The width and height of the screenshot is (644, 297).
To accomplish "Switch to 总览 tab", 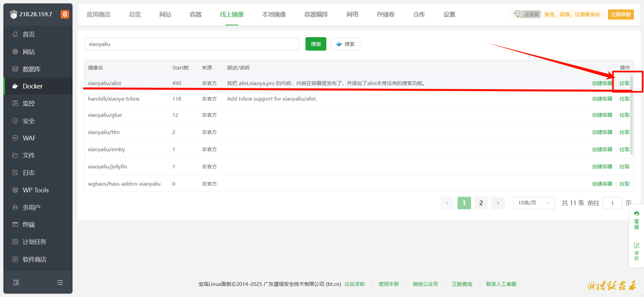I will point(135,15).
